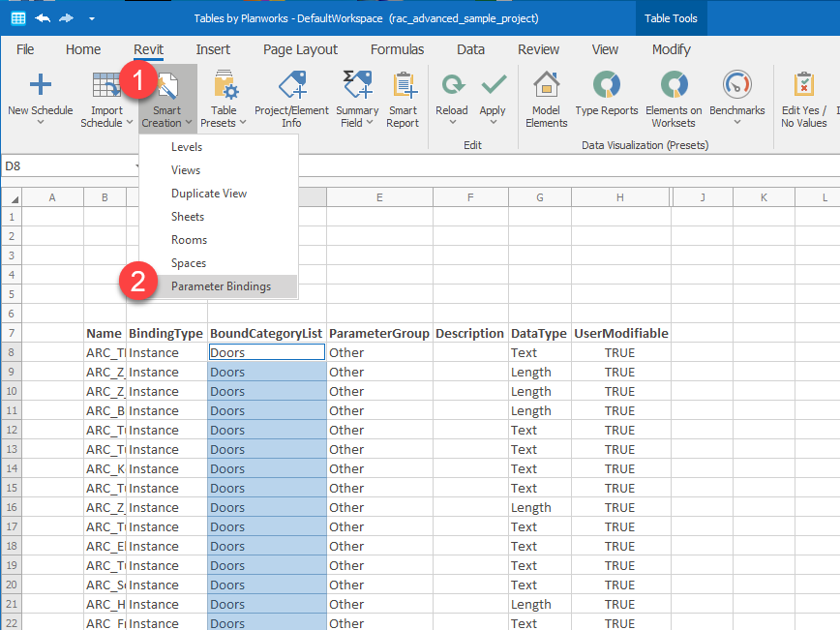This screenshot has width=840, height=630.
Task: Select the Doors cell in row 8
Action: (267, 352)
